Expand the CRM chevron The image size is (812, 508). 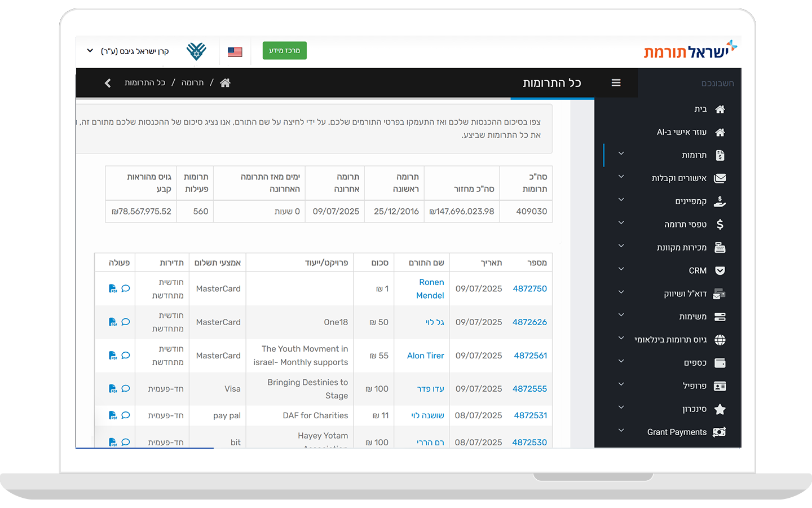pyautogui.click(x=621, y=269)
